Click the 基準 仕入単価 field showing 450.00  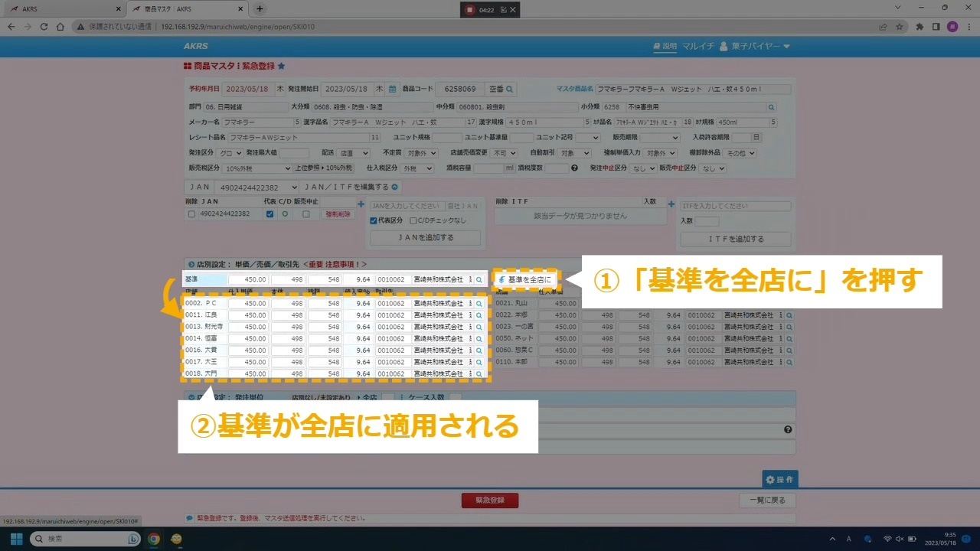pos(249,280)
